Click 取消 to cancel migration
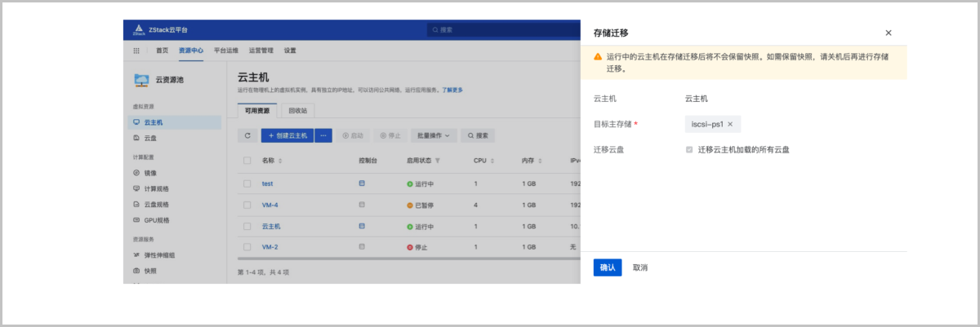The image size is (980, 327). [640, 267]
